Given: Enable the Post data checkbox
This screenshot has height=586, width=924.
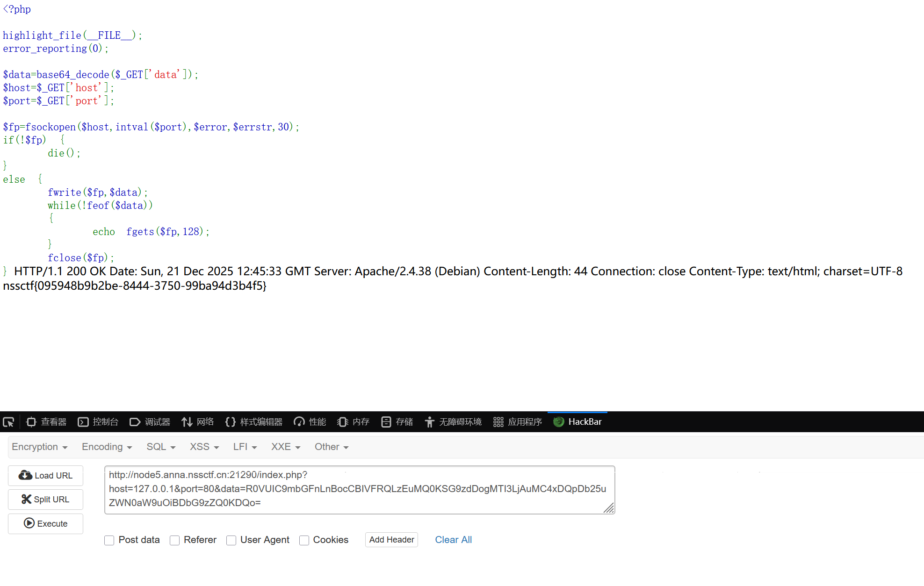Looking at the screenshot, I should [109, 540].
